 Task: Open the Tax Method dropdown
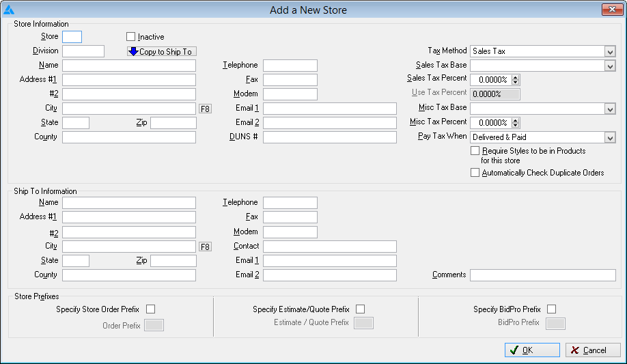(610, 52)
